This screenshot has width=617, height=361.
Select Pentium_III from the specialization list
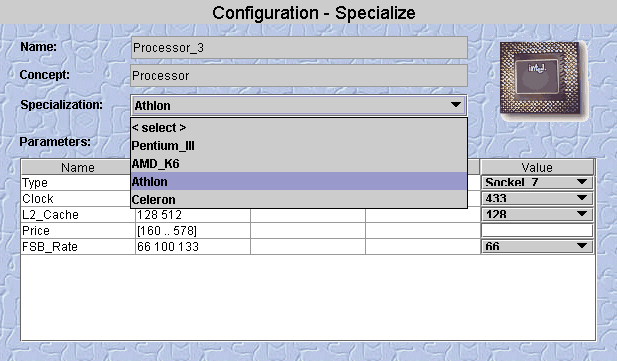click(299, 146)
